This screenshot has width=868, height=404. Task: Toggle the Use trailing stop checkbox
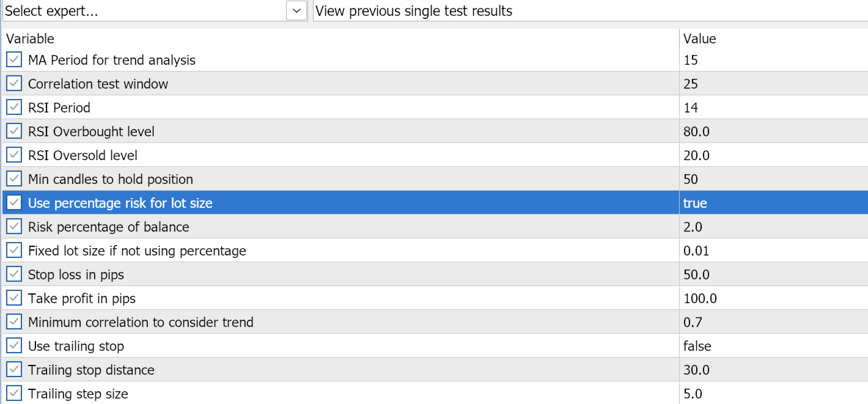[14, 346]
